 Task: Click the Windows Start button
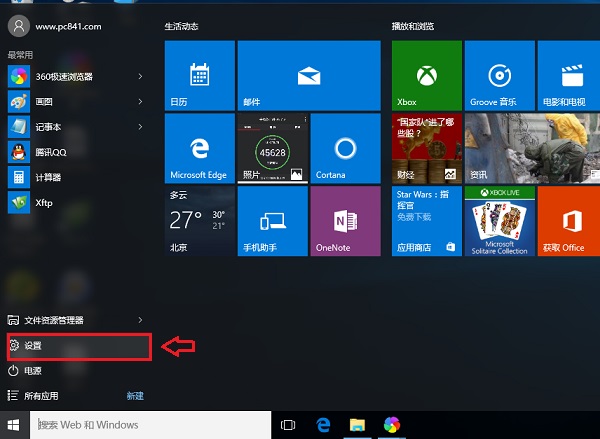(14, 425)
